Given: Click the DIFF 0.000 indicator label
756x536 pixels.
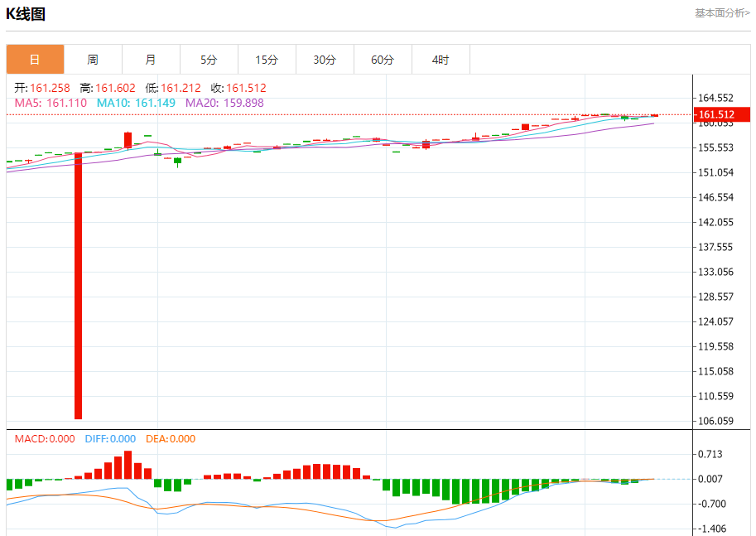Looking at the screenshot, I should point(110,439).
